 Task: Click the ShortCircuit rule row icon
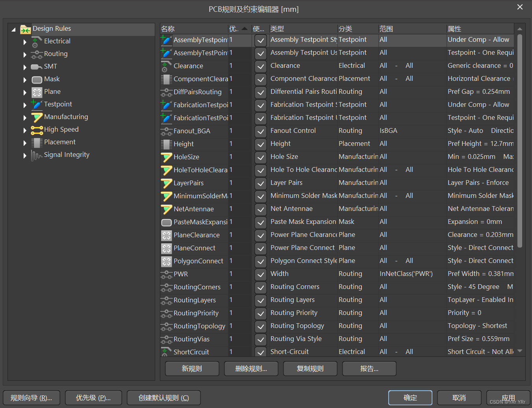(x=166, y=352)
